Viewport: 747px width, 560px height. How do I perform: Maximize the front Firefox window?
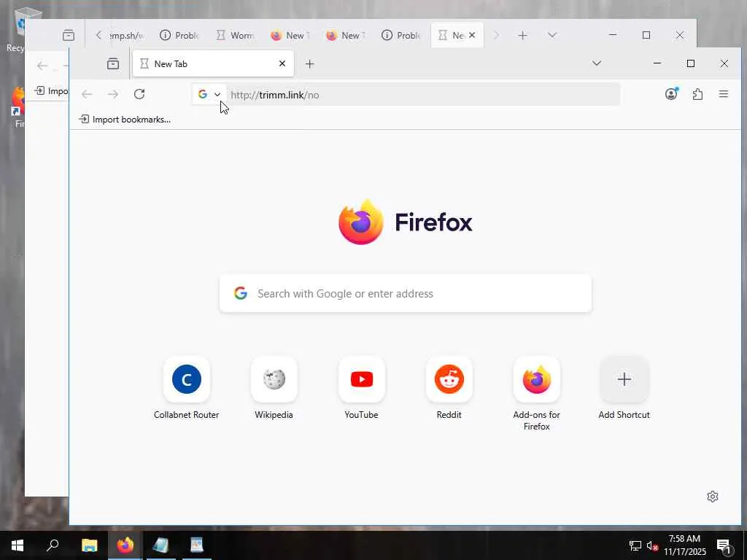click(691, 63)
